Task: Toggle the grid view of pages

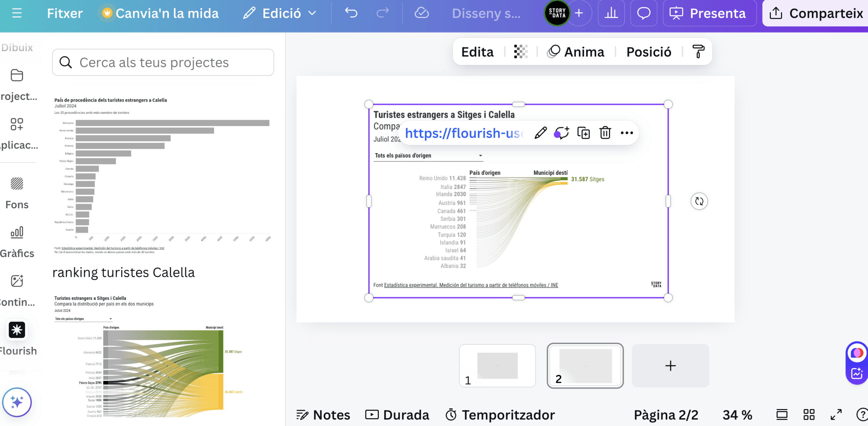Action: [809, 415]
